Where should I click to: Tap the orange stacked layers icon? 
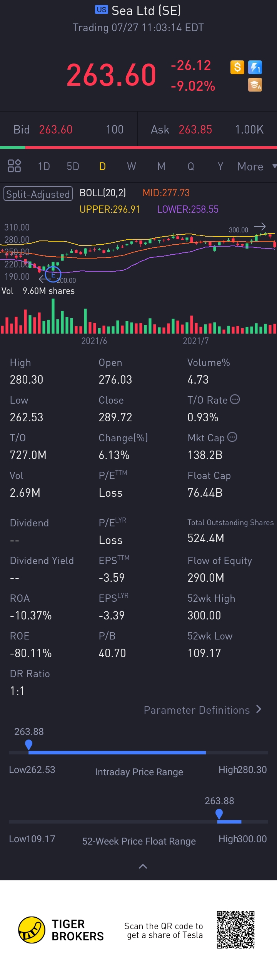click(x=255, y=85)
